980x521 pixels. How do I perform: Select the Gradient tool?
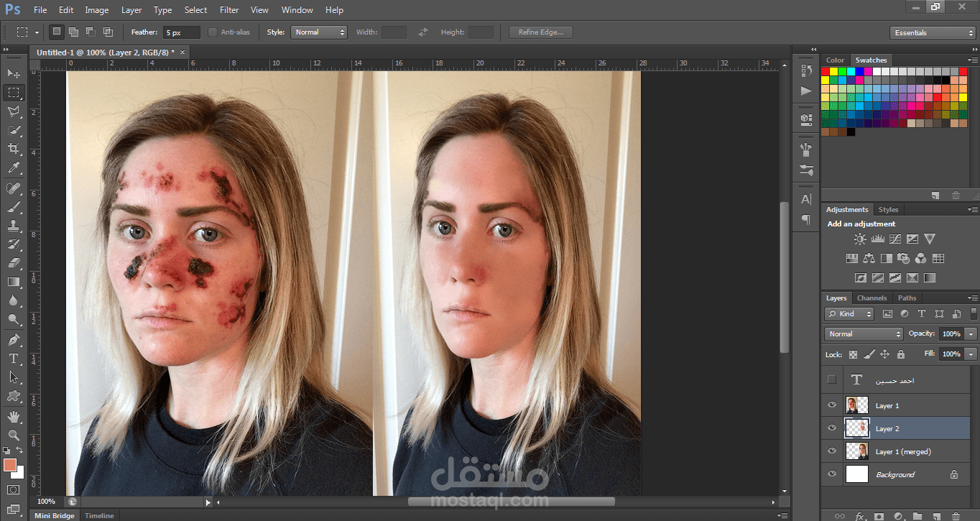[x=14, y=282]
